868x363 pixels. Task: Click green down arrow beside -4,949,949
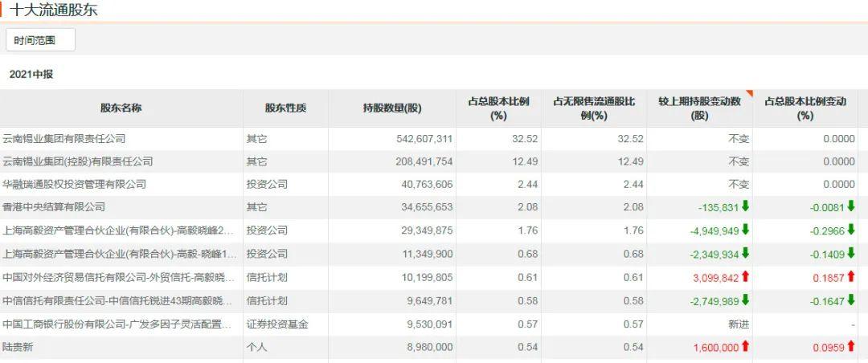[745, 230]
